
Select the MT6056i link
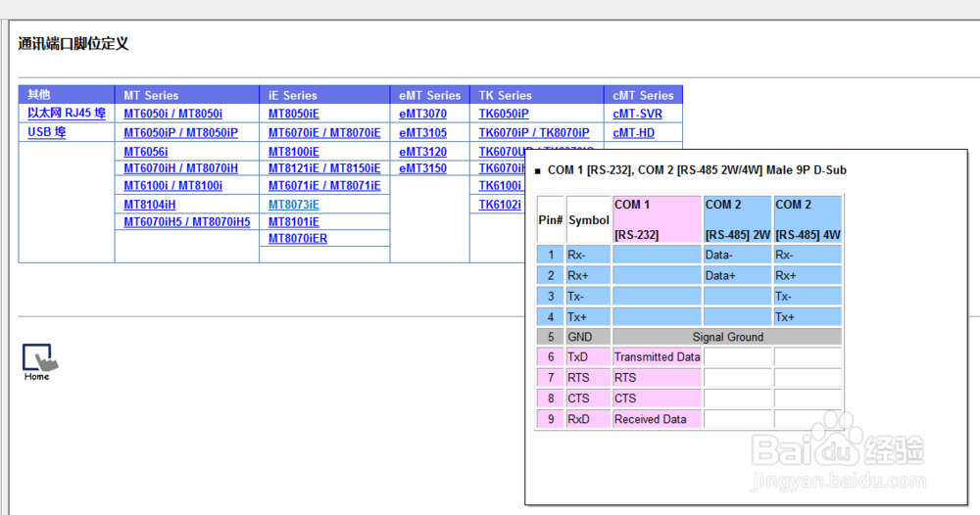[x=146, y=152]
